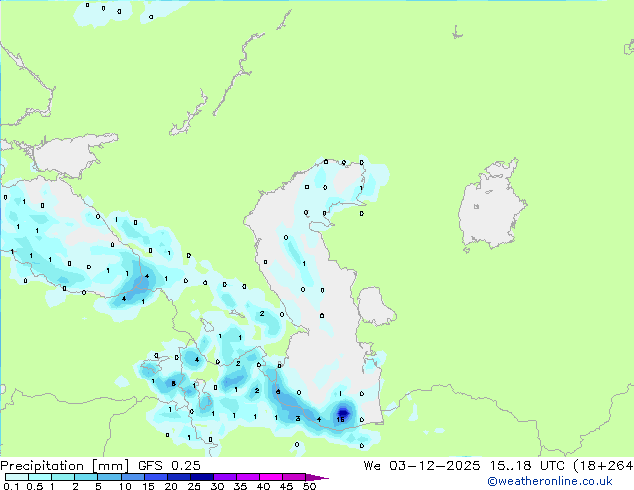Click the legend swatch between 2 and 5
This screenshot has width=634, height=490.
[x=86, y=477]
